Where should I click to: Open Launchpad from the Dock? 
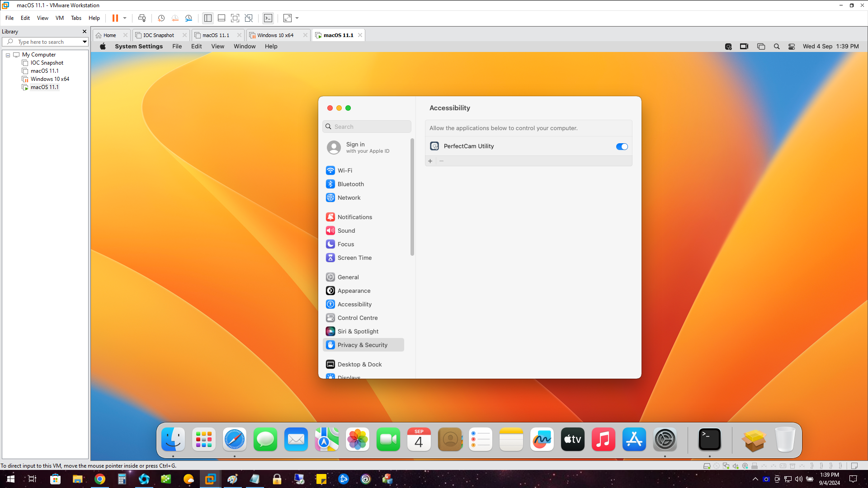(204, 439)
